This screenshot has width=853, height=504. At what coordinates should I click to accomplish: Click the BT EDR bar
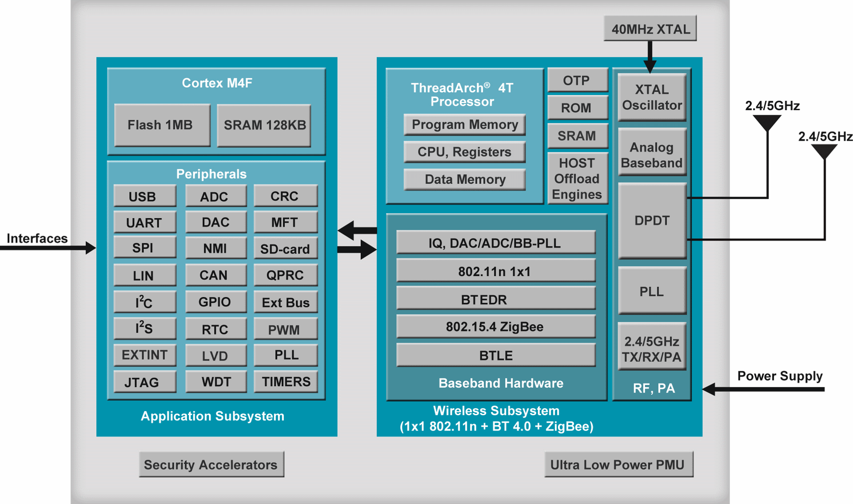coord(496,299)
